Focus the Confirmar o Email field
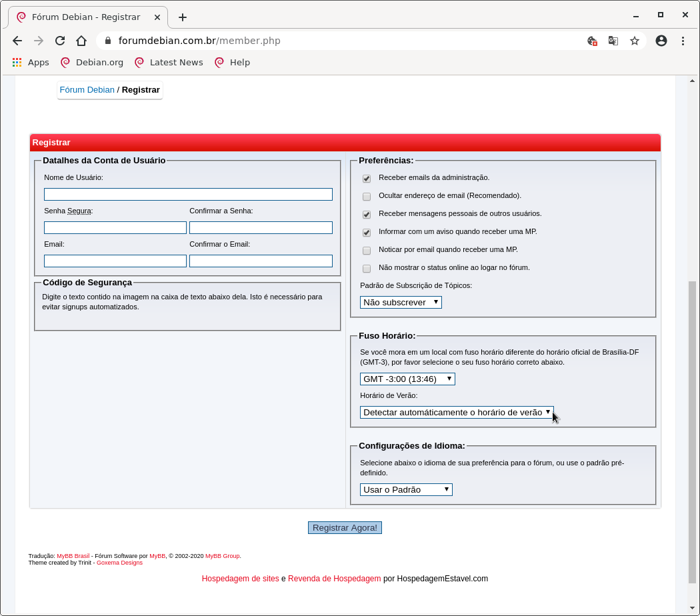 (x=261, y=261)
